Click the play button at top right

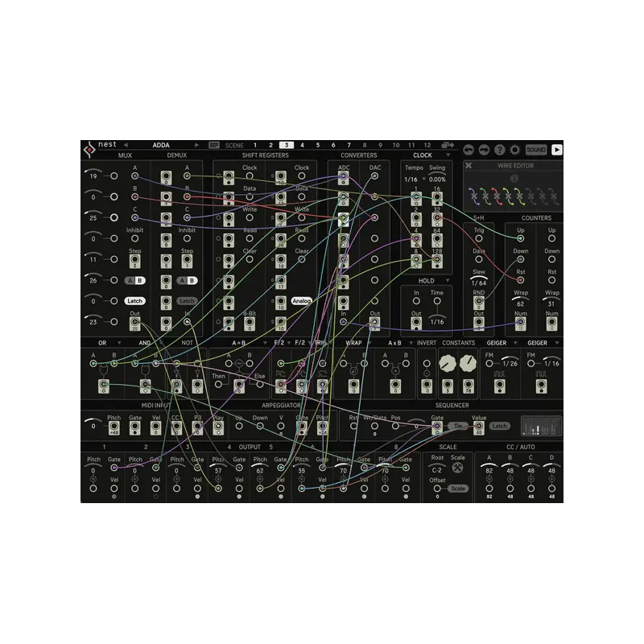click(x=556, y=150)
